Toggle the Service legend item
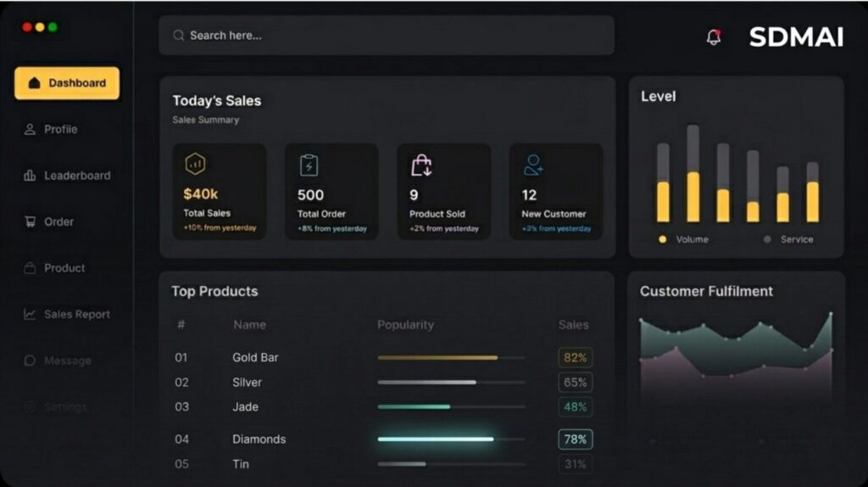The width and height of the screenshot is (868, 487). 788,239
